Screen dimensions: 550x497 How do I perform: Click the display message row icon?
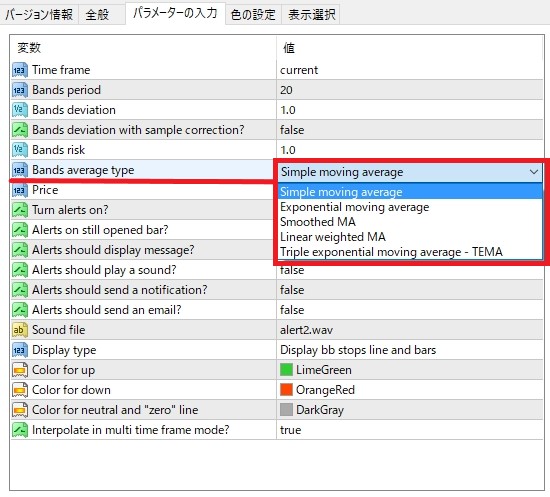20,250
